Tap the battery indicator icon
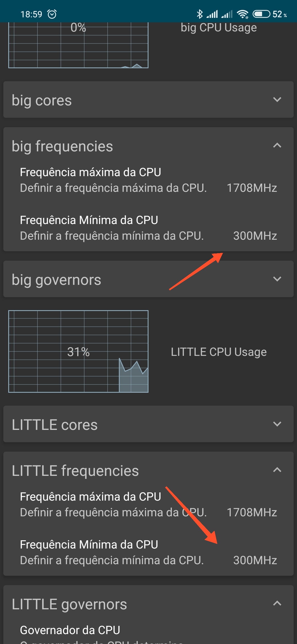 (x=262, y=14)
